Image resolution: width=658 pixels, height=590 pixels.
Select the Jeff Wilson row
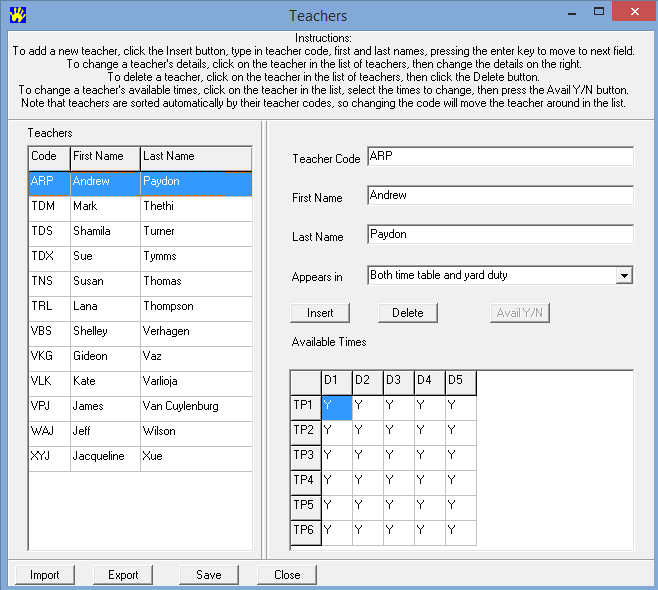140,433
